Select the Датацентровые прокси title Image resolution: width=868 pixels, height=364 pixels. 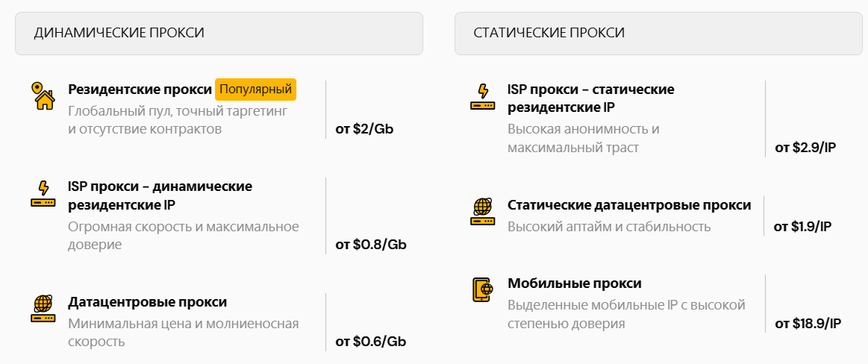tap(147, 302)
